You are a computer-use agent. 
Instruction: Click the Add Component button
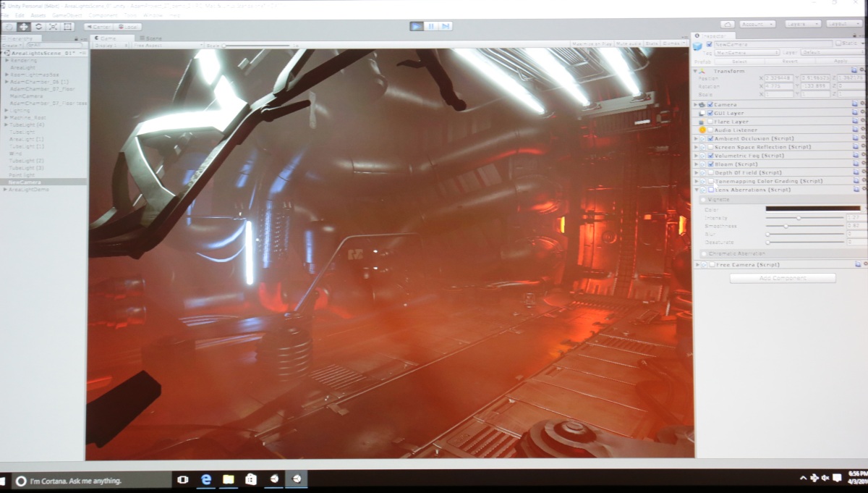[782, 278]
